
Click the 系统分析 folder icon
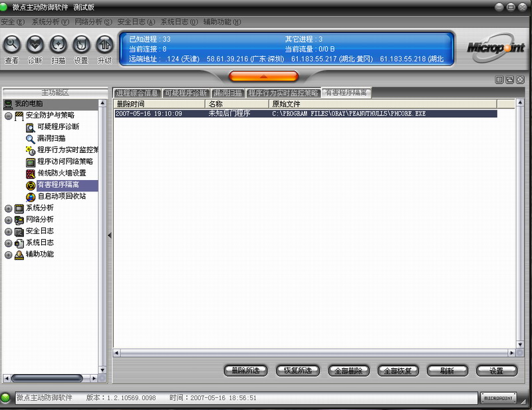[19, 209]
